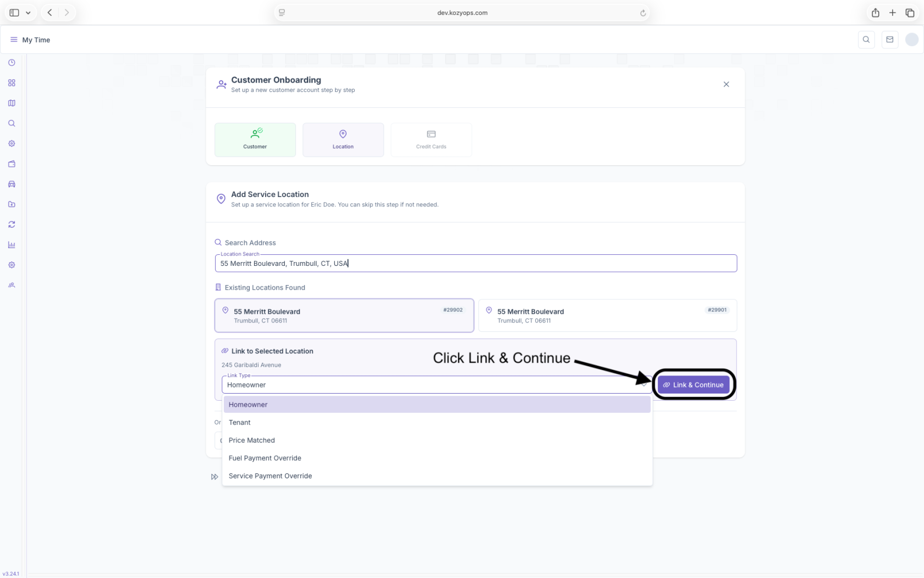The image size is (924, 578).
Task: Click the sync arrows icon in sidebar
Action: (x=12, y=225)
